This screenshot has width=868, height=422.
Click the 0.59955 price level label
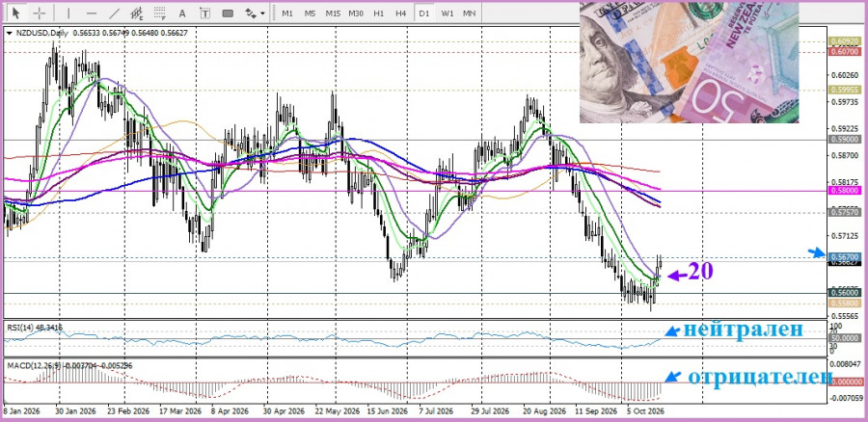844,90
